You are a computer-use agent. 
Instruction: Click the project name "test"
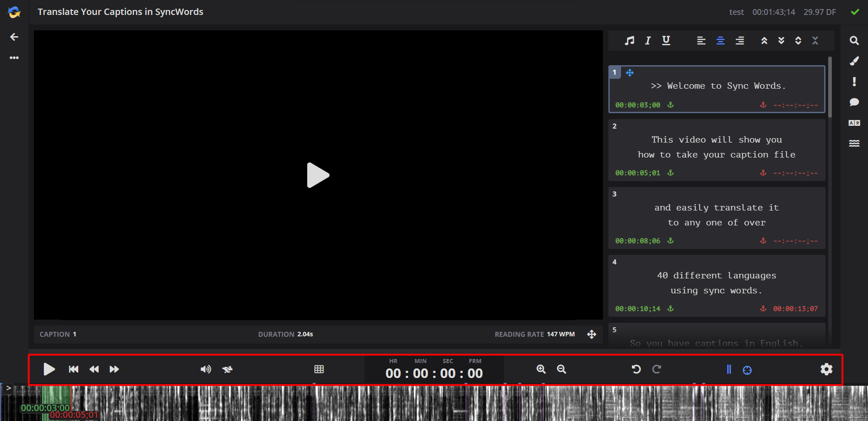click(x=736, y=12)
